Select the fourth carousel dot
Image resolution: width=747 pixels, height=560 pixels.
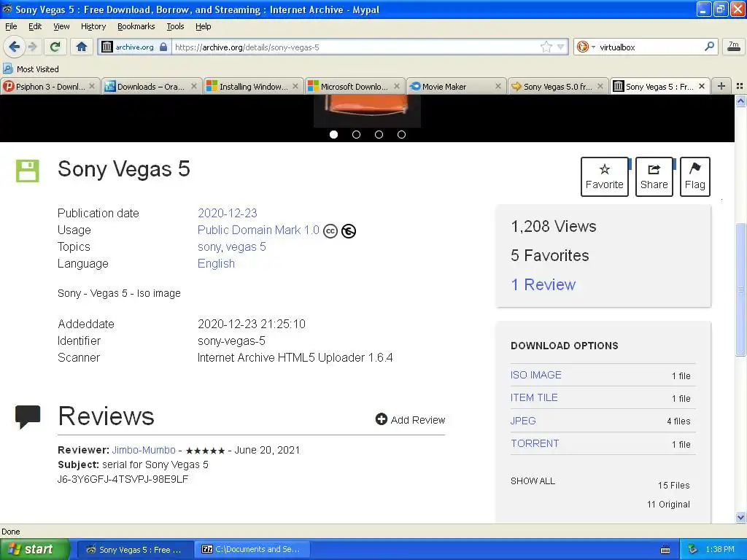tap(402, 135)
